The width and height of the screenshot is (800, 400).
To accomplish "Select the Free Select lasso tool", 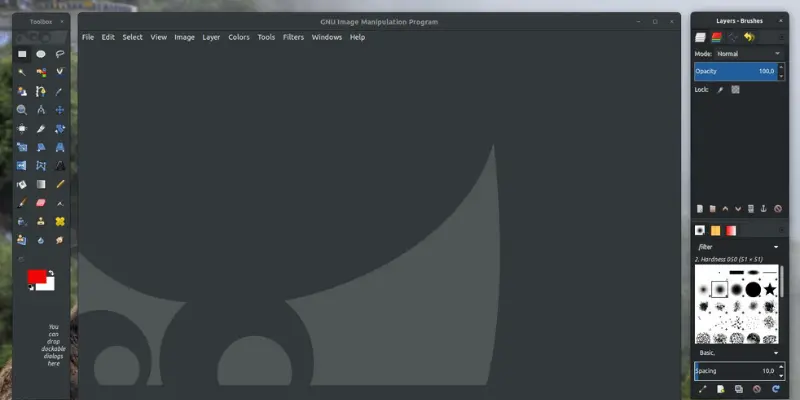I will coord(60,54).
